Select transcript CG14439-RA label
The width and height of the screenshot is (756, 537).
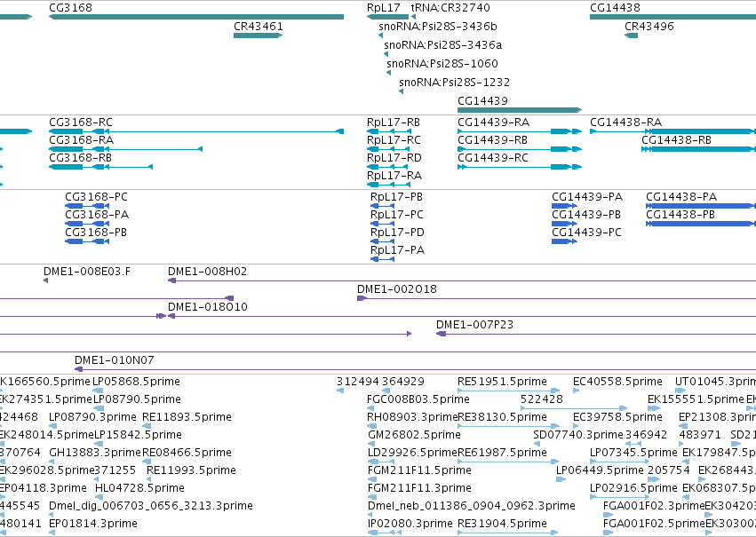point(493,122)
